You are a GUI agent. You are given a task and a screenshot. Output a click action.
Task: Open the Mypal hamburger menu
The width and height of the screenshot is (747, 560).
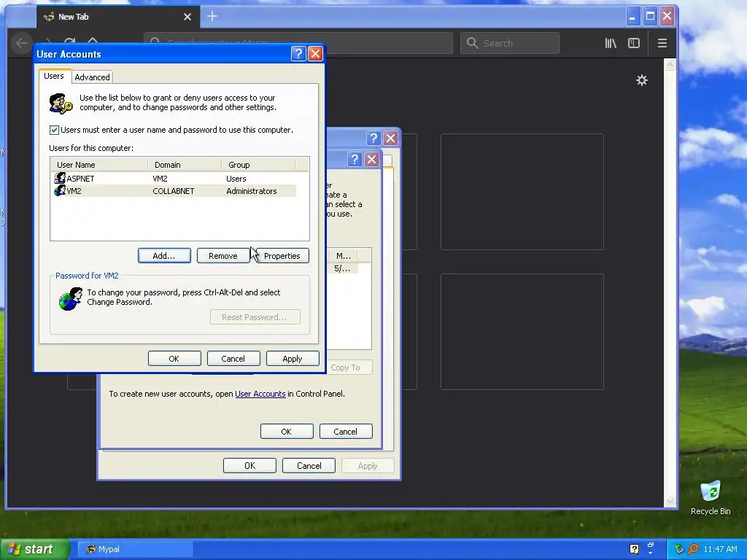[x=662, y=43]
